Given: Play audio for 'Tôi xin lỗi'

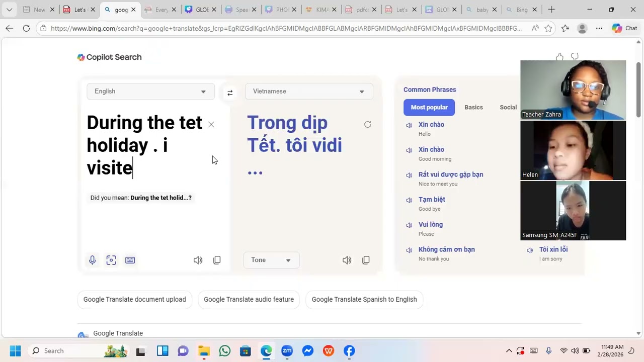Looking at the screenshot, I should click(530, 250).
